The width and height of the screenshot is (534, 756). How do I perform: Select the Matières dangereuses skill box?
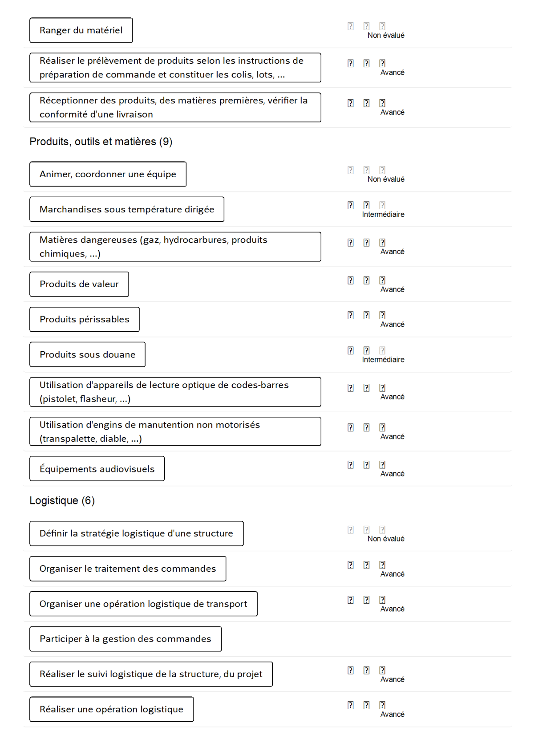pos(175,247)
